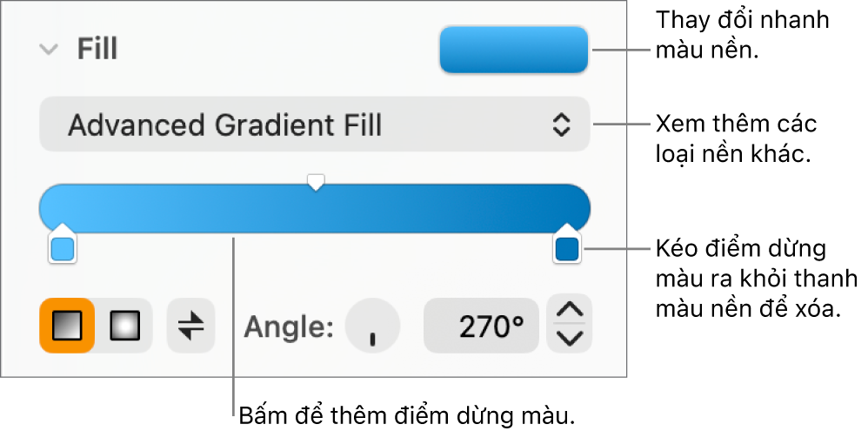Click the dark blue right end of the gradient bar
Screen dimensions: 868x431
[x=565, y=208]
